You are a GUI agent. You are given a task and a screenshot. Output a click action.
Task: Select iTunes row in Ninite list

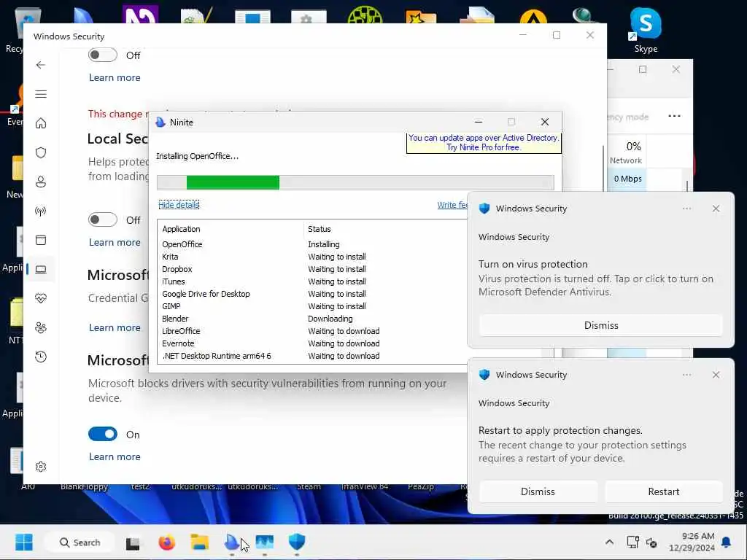312,281
